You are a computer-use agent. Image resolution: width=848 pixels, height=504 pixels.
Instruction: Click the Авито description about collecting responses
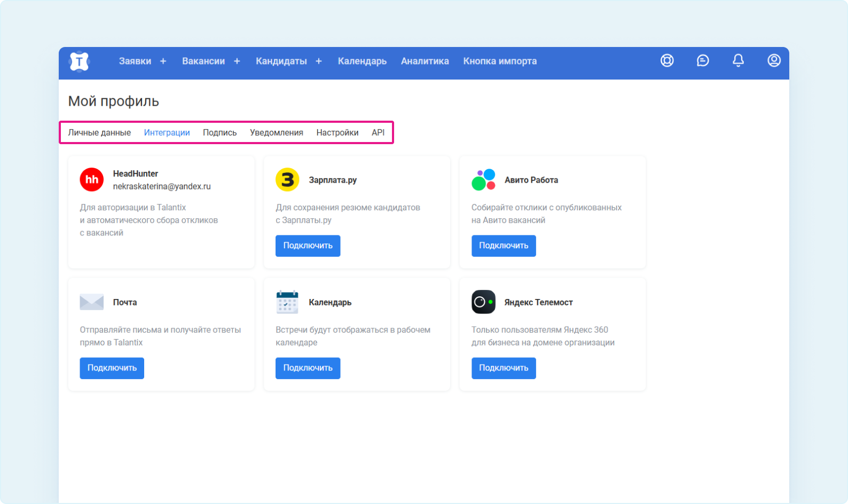coord(546,214)
